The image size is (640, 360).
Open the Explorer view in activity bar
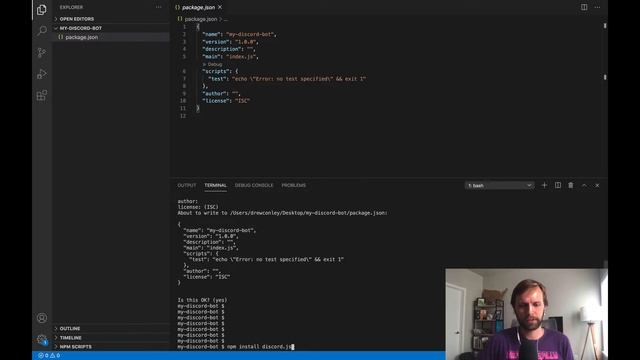(x=42, y=9)
